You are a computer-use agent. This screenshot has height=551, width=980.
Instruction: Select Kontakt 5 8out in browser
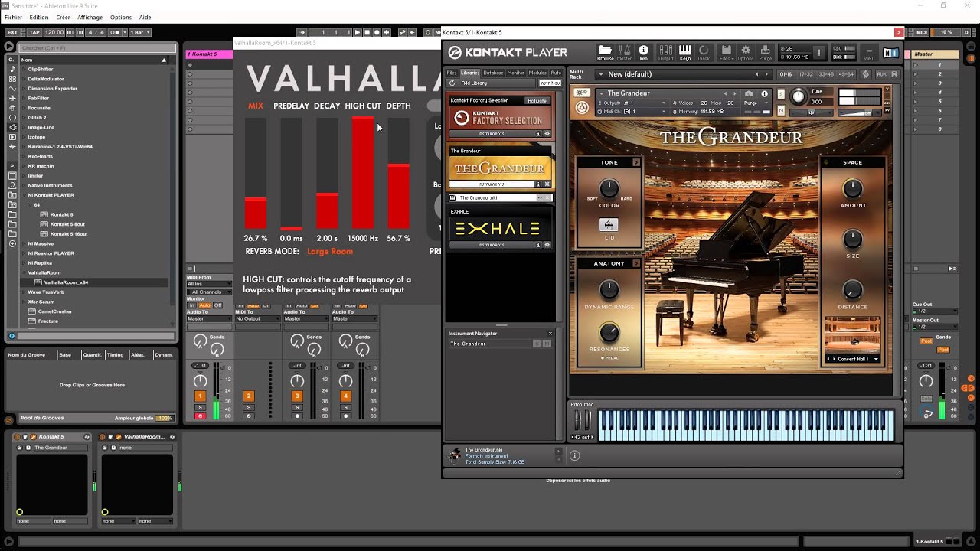(67, 224)
